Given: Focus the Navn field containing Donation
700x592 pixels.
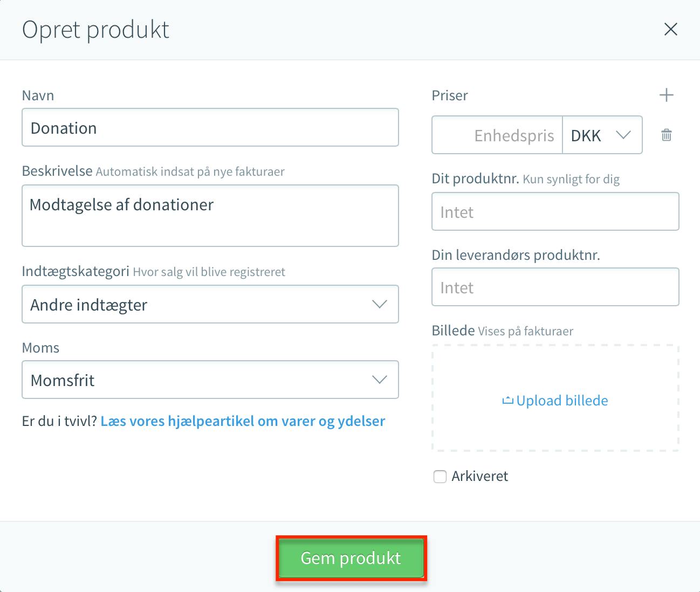Looking at the screenshot, I should (x=210, y=127).
